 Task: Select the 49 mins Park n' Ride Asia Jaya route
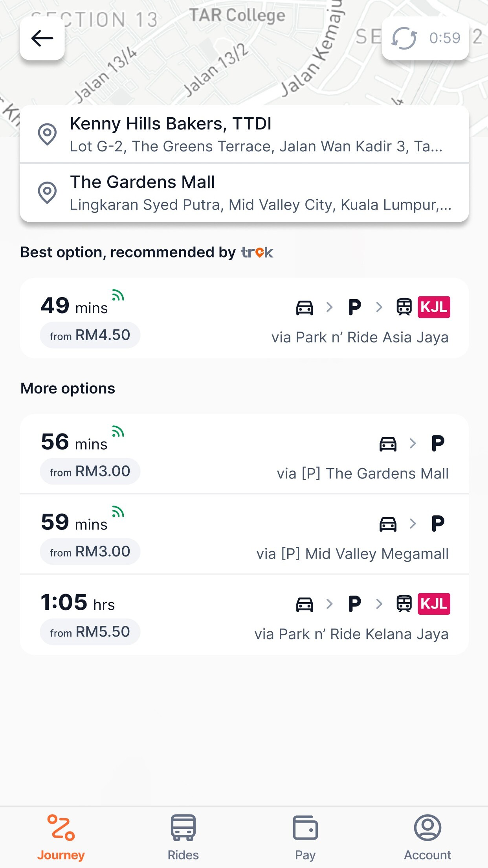click(x=244, y=318)
